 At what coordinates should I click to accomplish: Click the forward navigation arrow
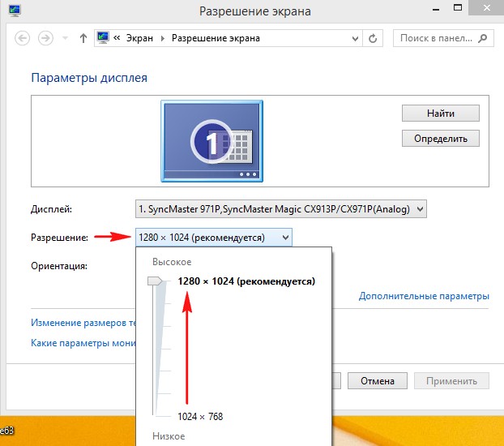[x=46, y=38]
